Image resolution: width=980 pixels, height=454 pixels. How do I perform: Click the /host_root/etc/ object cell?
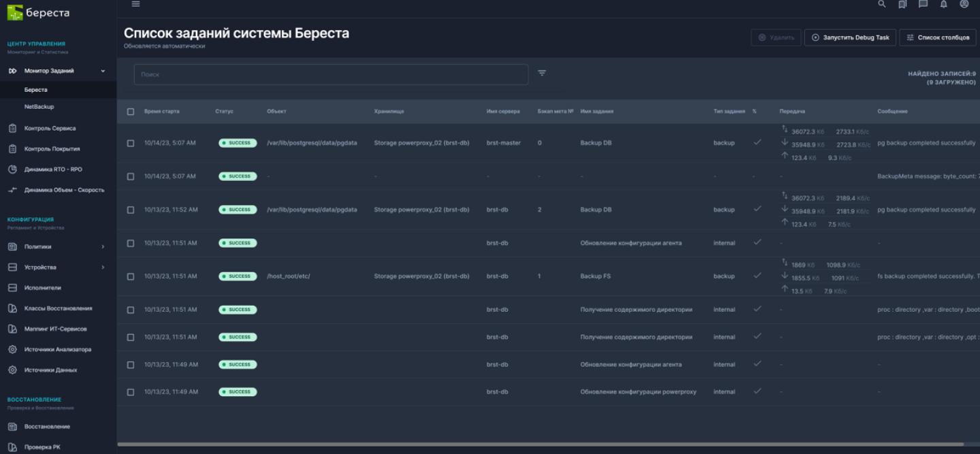(289, 276)
